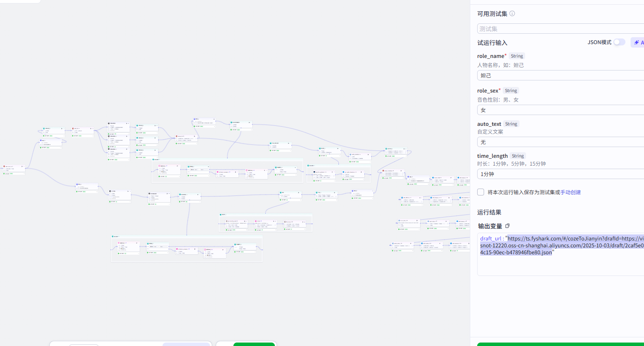Click the role_name input containing 妲己
644x346 pixels.
pos(561,75)
